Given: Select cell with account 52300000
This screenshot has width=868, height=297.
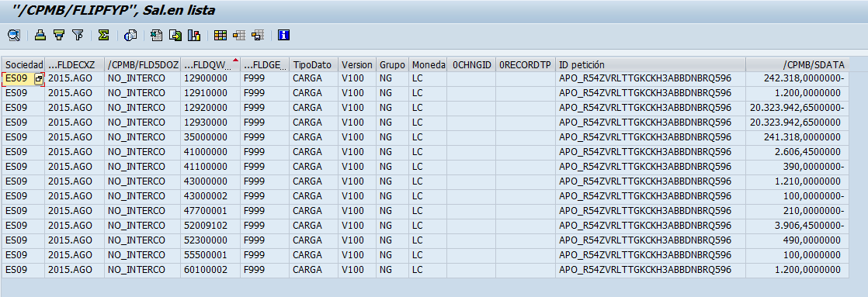Looking at the screenshot, I should [x=210, y=240].
